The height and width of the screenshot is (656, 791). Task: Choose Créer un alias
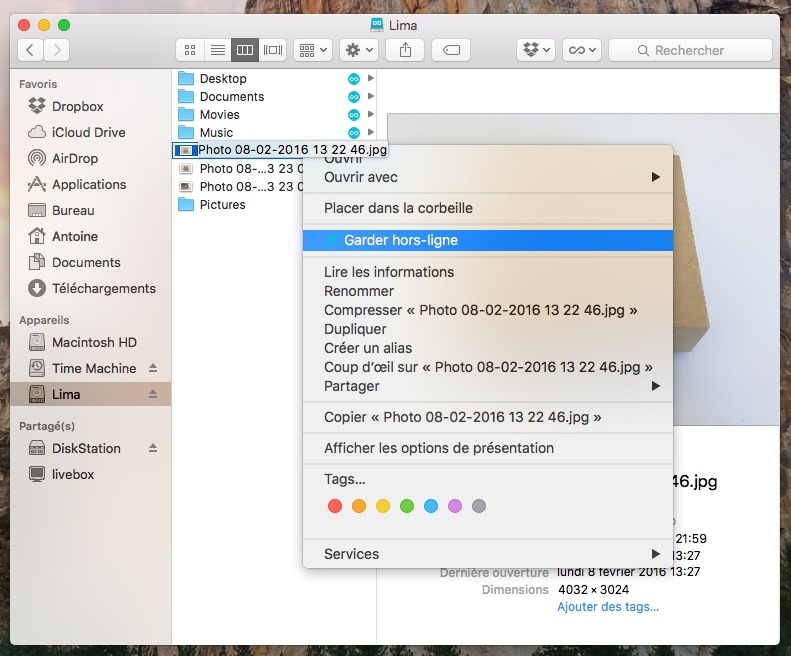pyautogui.click(x=488, y=348)
